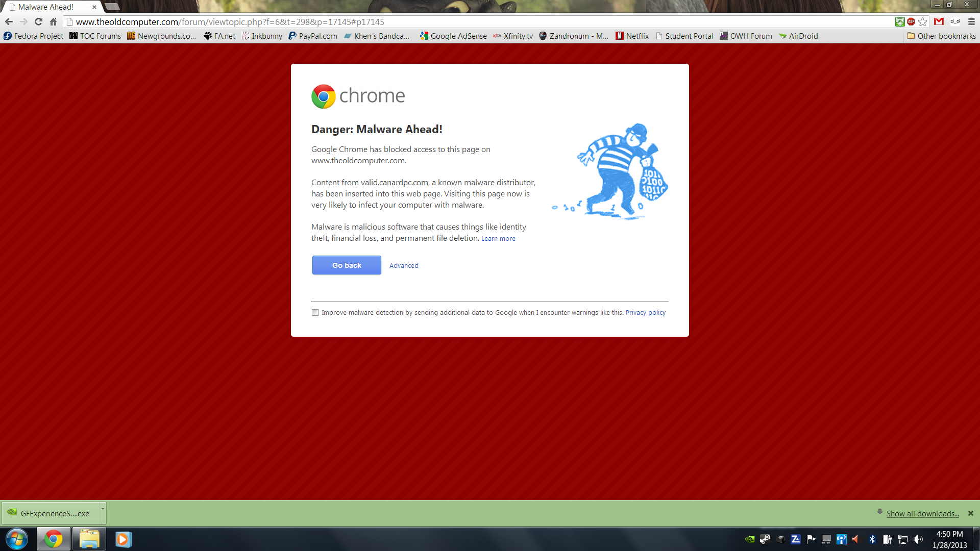980x551 pixels.
Task: Click Show all downloads link
Action: pos(922,514)
